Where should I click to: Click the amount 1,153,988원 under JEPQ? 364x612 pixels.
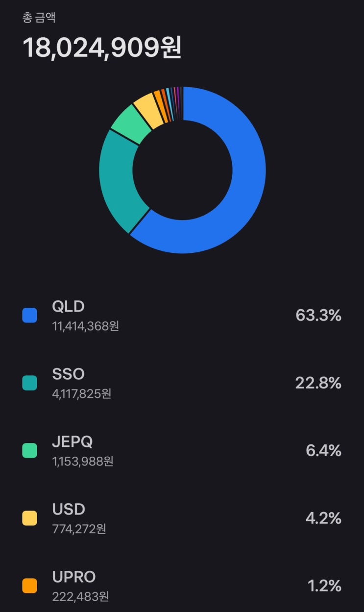click(x=82, y=461)
